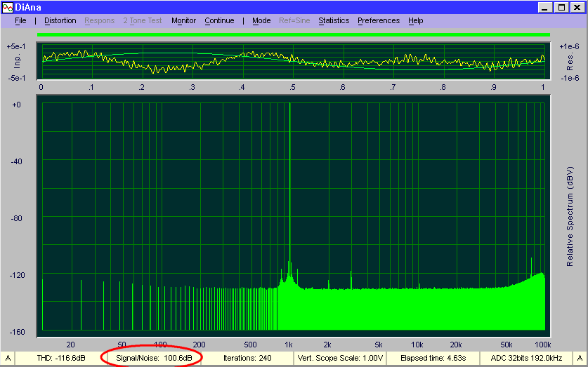Click the Signal/Noise: 100.6dB status field
588x367 pixels.
pos(154,358)
